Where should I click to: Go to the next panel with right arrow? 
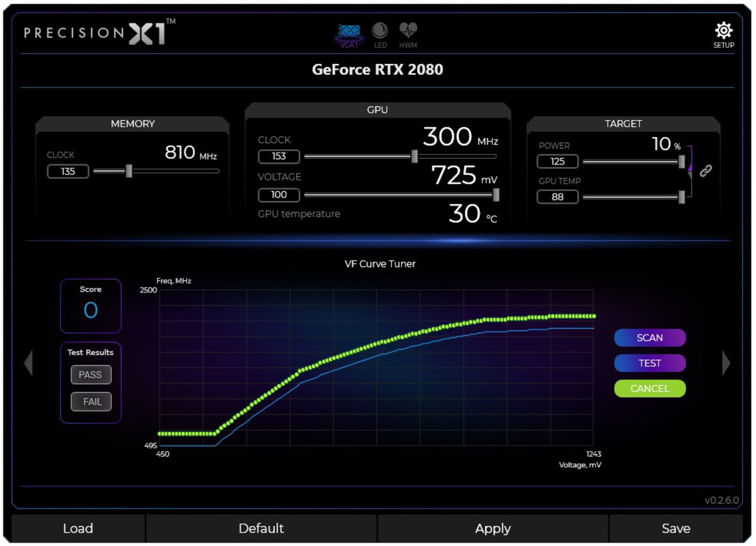point(726,363)
